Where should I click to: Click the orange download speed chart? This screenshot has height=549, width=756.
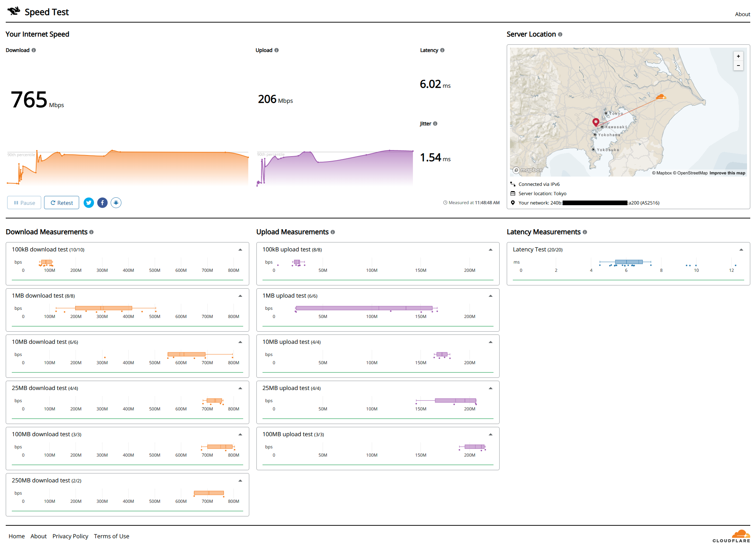click(128, 167)
